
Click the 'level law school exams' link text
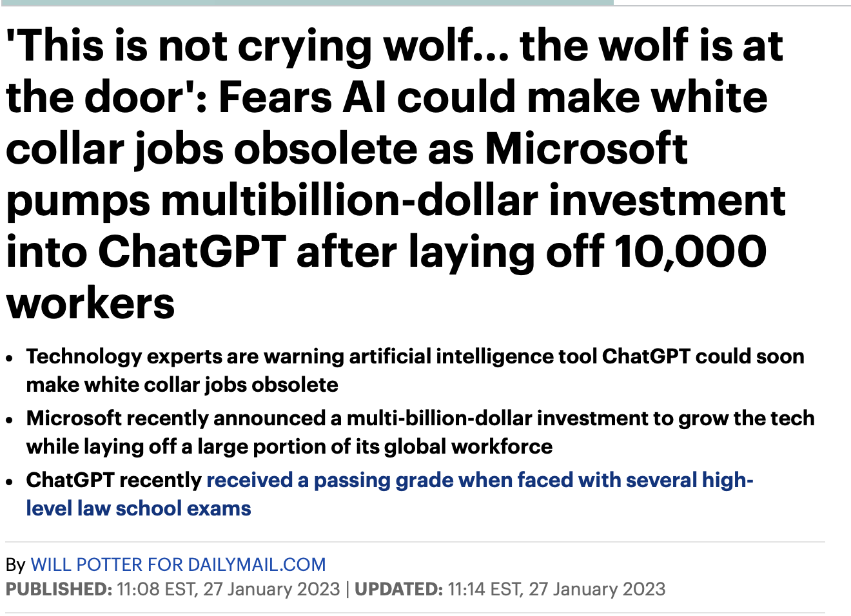click(139, 509)
